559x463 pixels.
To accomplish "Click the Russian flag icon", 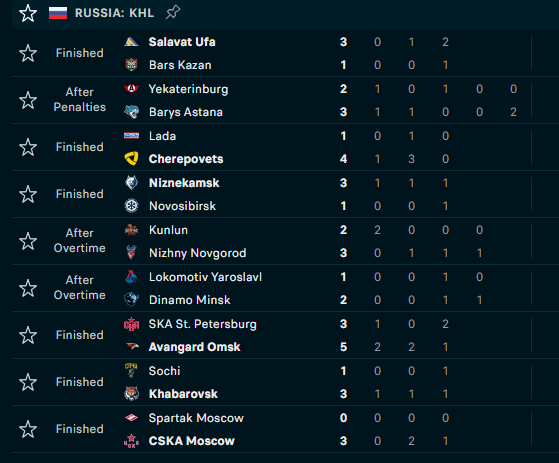I will 58,13.
